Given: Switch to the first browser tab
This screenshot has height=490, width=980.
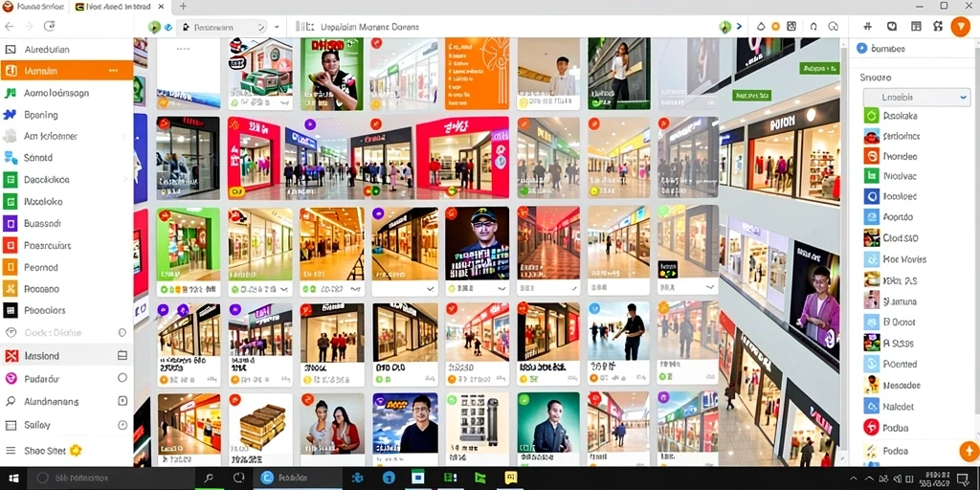Looking at the screenshot, I should coord(33,7).
